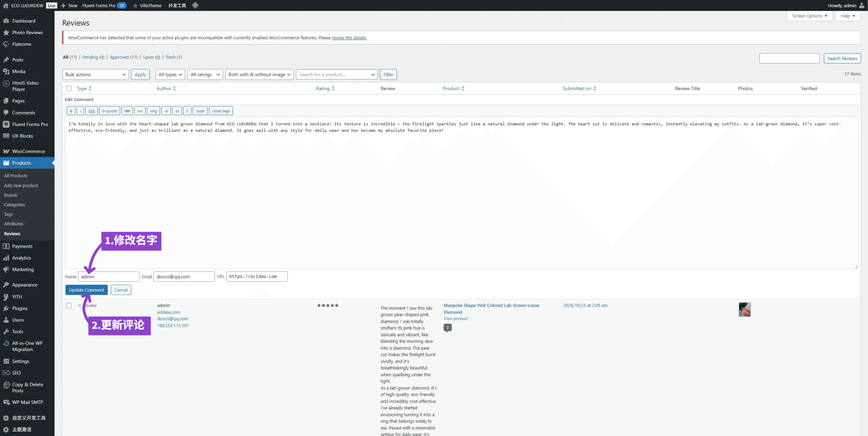The width and height of the screenshot is (868, 436).
Task: Expand Screen Options panel
Action: 809,16
